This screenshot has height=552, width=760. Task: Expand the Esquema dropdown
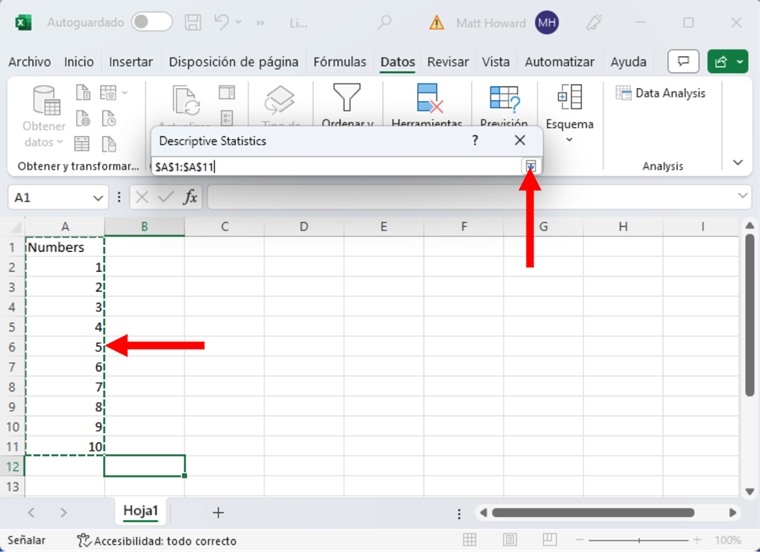pyautogui.click(x=569, y=140)
